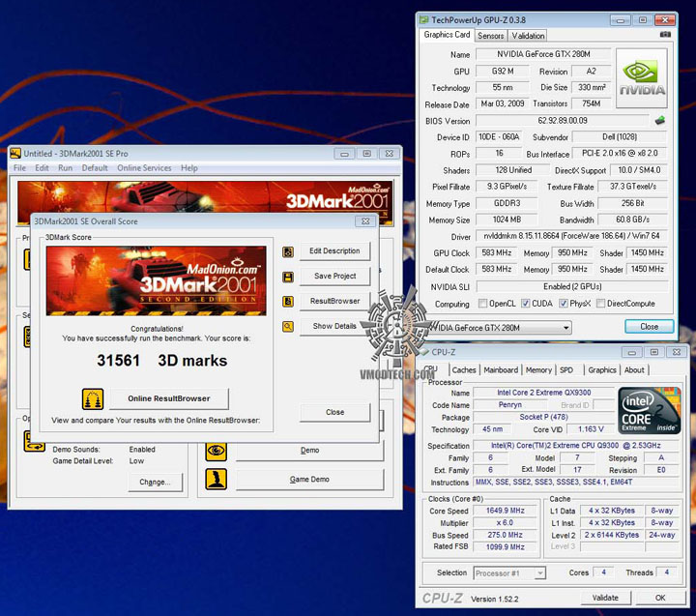Toggle the DirectCompute checkbox
This screenshot has height=616, width=696.
pos(600,304)
